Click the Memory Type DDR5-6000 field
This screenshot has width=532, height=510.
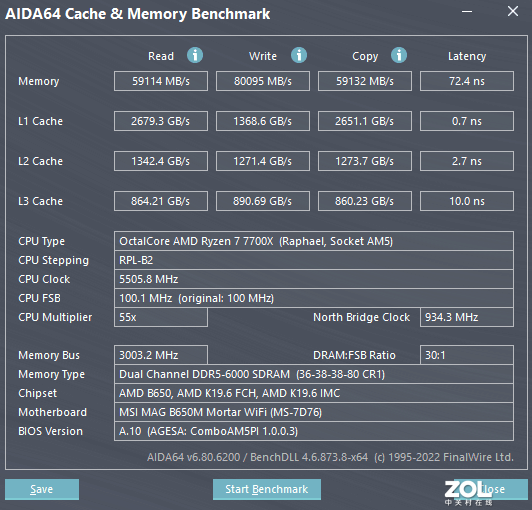click(x=314, y=374)
